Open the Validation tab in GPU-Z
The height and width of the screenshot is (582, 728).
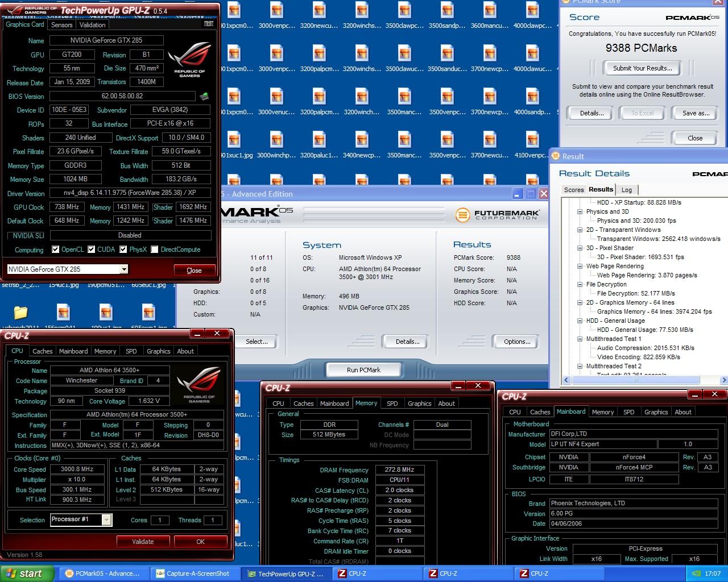tap(92, 25)
